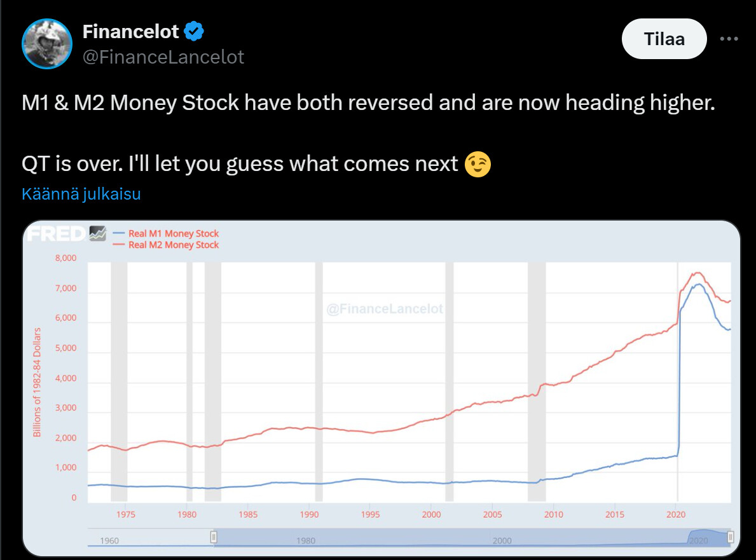This screenshot has height=560, width=756.
Task: Click the FRED chart logo icon
Action: (97, 233)
